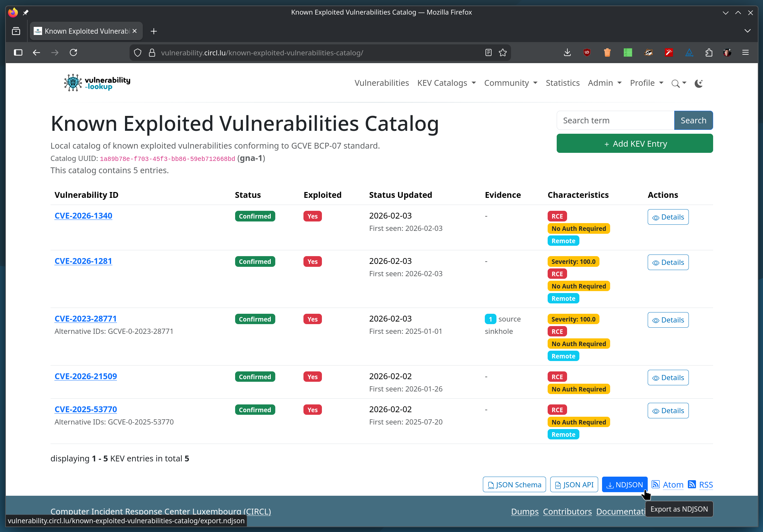Viewport: 763px width, 532px height.
Task: Expand the Profile dropdown menu
Action: [x=646, y=83]
